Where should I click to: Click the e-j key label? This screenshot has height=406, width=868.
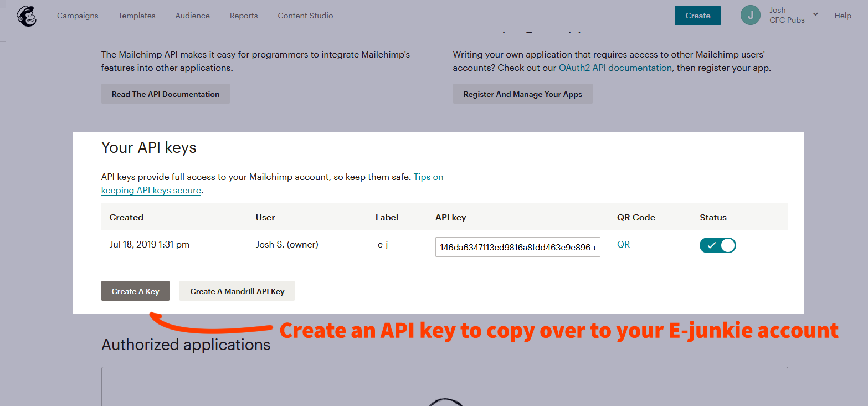click(383, 245)
